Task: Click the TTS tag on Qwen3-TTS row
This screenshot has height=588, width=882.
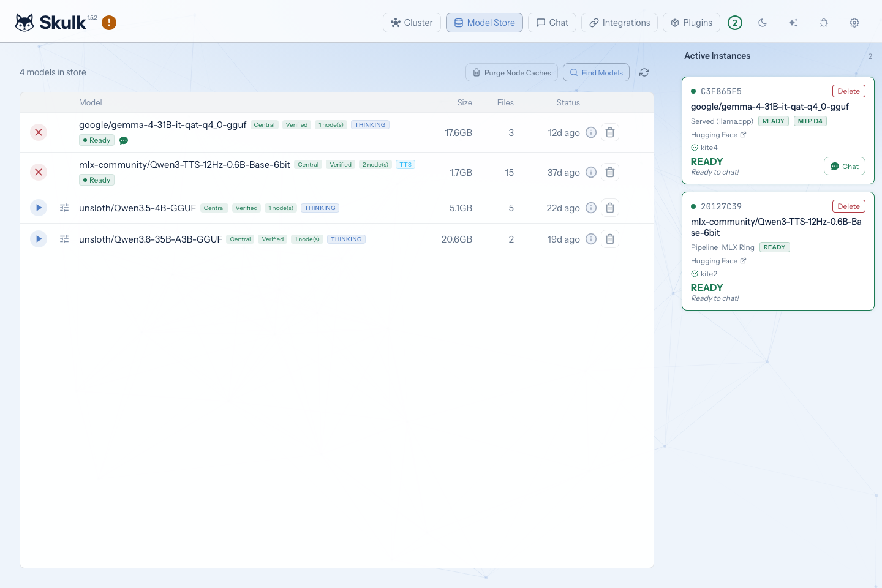Action: (x=405, y=165)
